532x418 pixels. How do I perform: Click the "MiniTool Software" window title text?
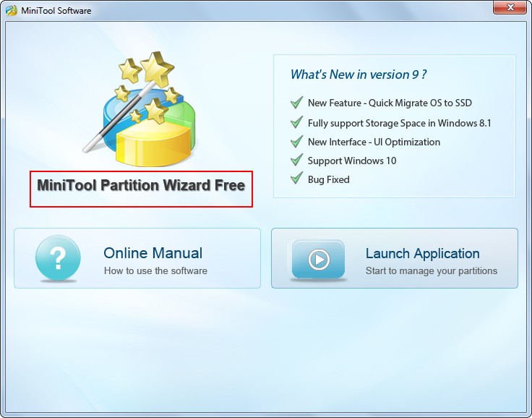56,11
